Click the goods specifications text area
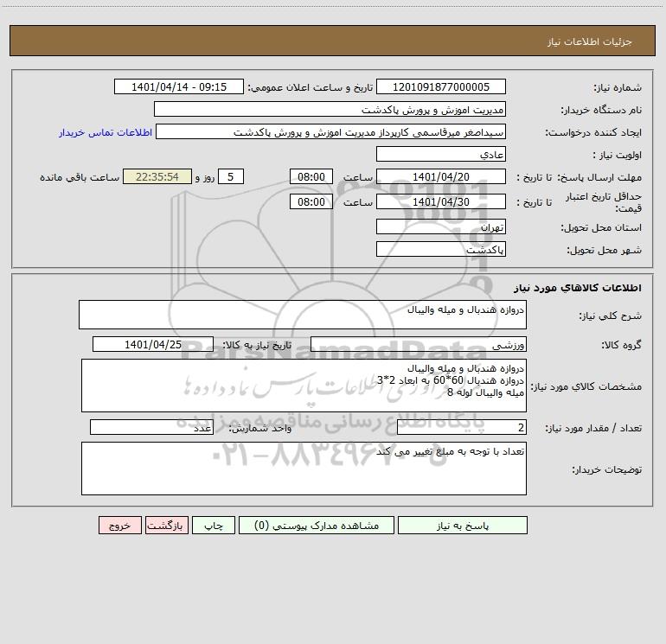The image size is (666, 644). (x=304, y=386)
